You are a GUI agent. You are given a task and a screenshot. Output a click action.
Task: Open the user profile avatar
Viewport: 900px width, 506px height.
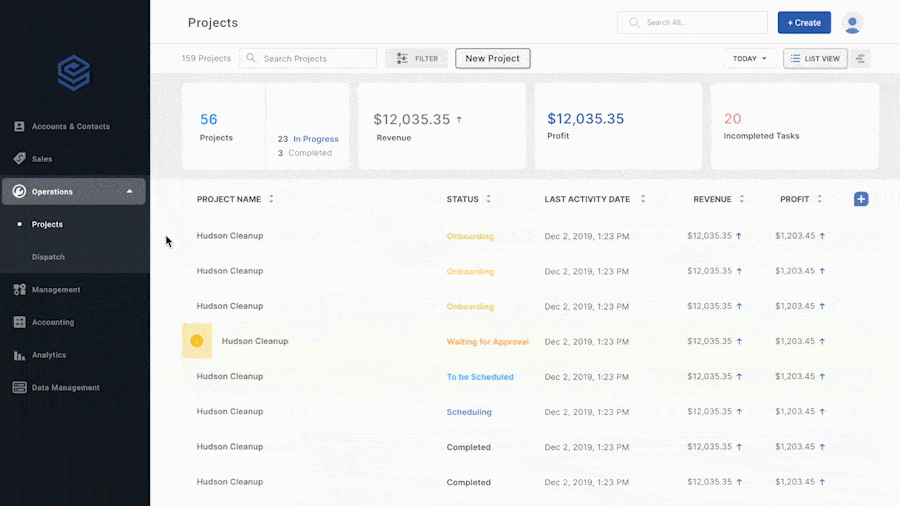pos(852,23)
